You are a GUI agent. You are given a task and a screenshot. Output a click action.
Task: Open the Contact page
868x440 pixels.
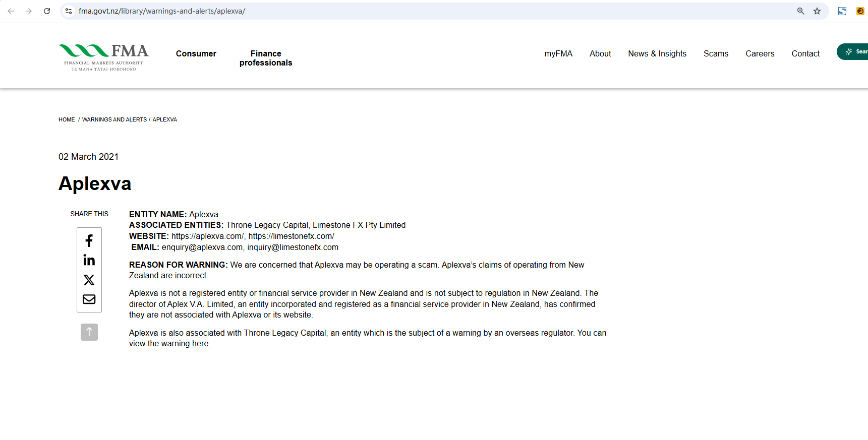(805, 53)
